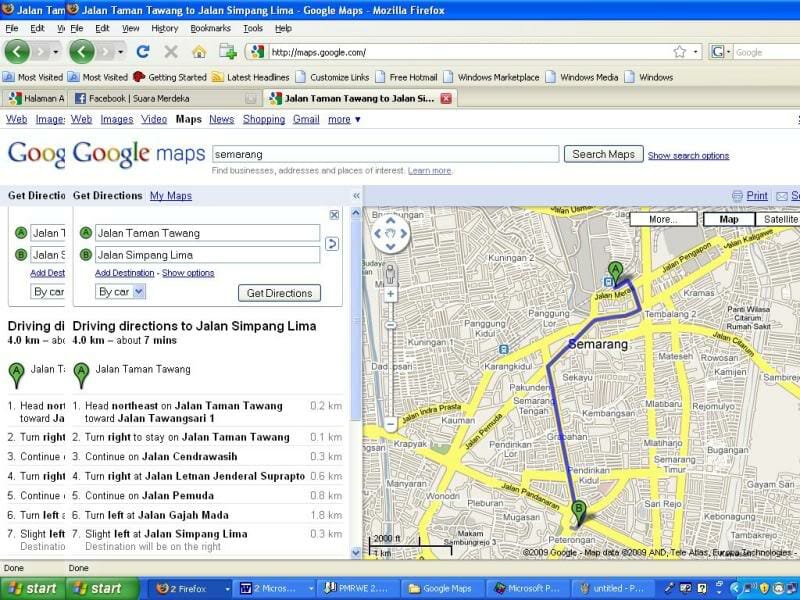
Task: Close the directions box with the X icon
Action: [x=334, y=215]
